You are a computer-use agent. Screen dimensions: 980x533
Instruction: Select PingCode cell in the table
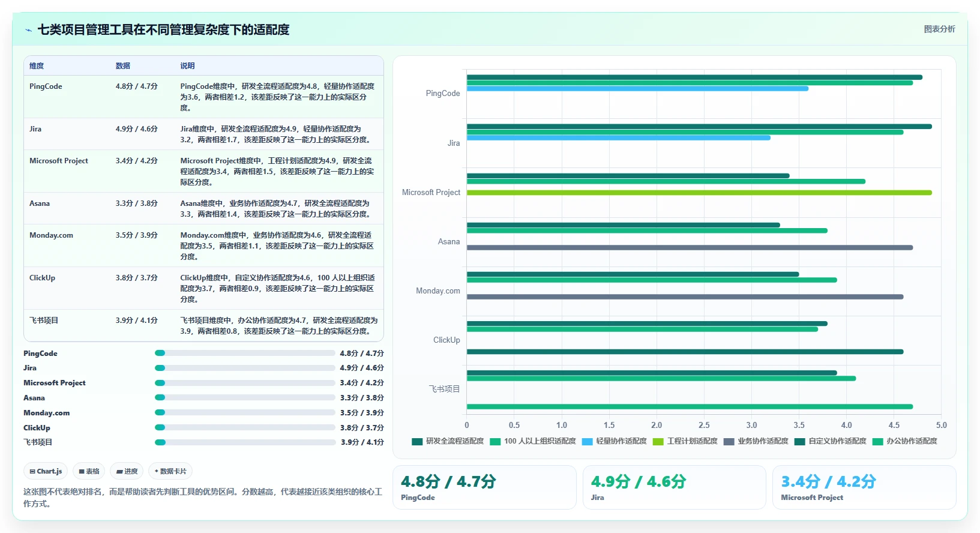(x=46, y=86)
